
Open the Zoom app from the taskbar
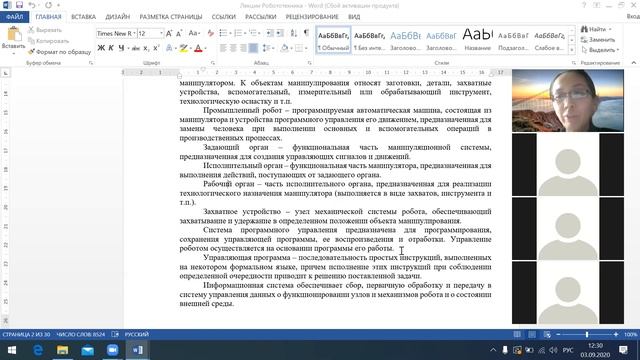113,350
